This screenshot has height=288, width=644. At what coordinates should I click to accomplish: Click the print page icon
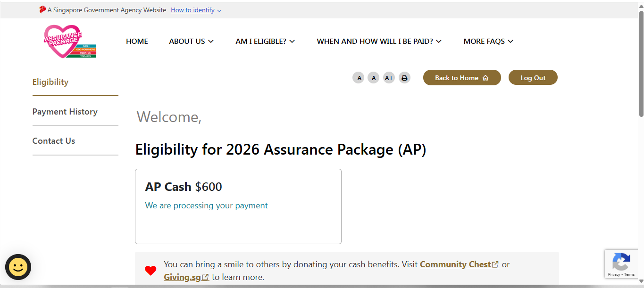coord(404,78)
